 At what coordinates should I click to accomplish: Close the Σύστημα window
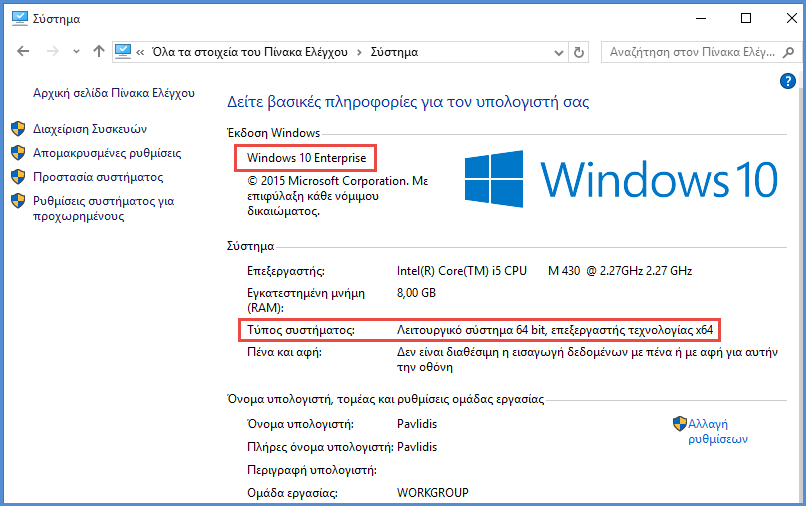pos(792,19)
